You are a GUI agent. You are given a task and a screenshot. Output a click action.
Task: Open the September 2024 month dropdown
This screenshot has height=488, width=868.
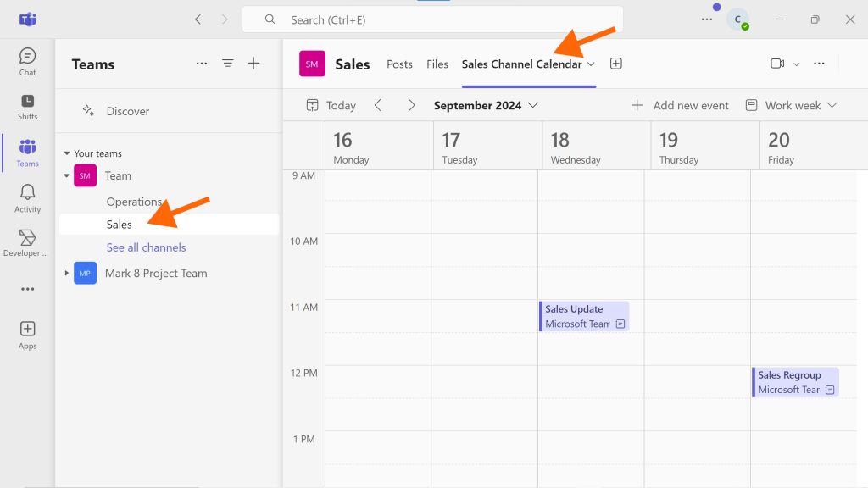click(x=486, y=105)
